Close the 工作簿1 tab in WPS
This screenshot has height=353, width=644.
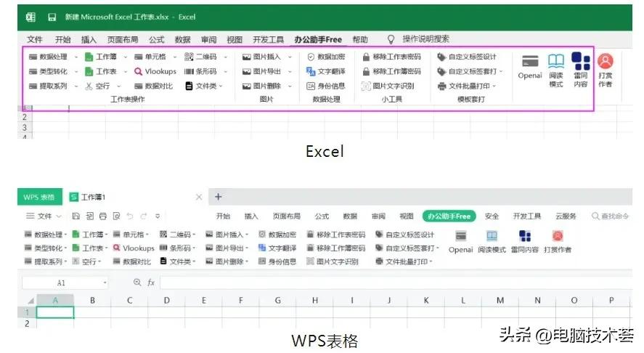tap(199, 198)
